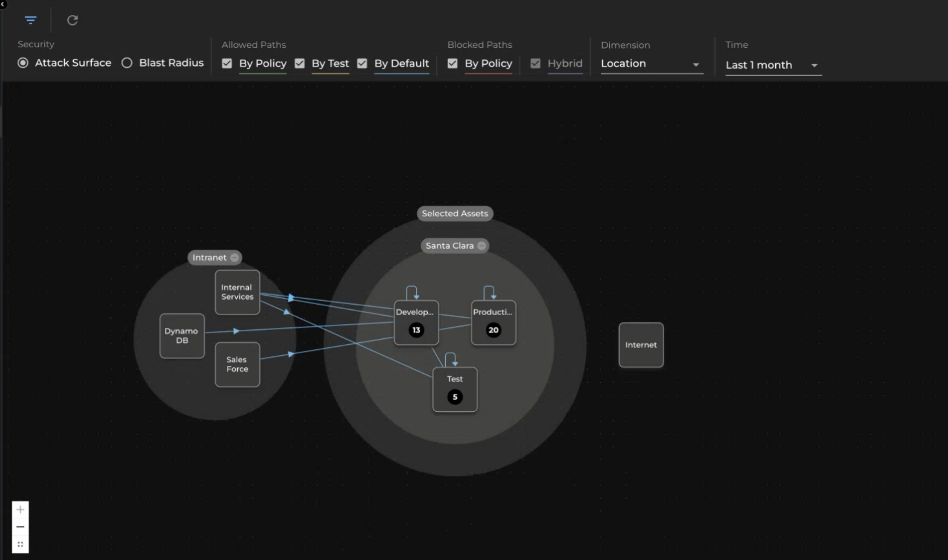Uncheck Blocked Paths 'By Policy'
This screenshot has height=560, width=948.
pos(452,63)
